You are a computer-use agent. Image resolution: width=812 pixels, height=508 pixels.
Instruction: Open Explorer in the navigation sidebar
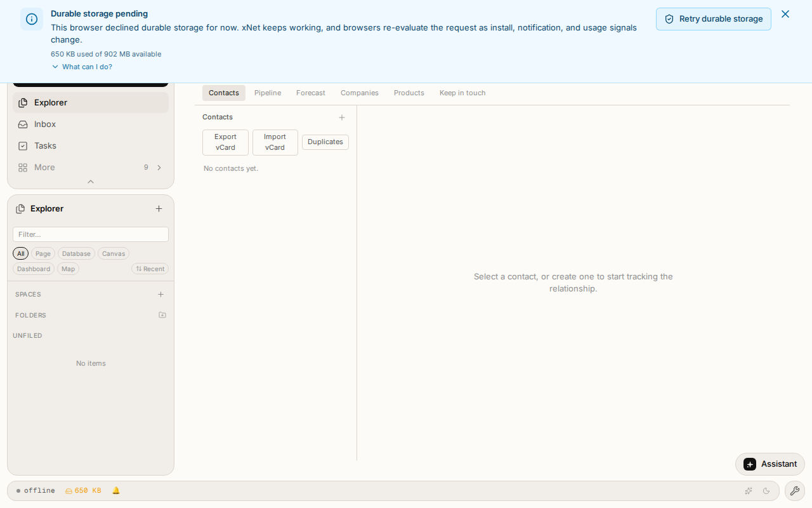91,103
